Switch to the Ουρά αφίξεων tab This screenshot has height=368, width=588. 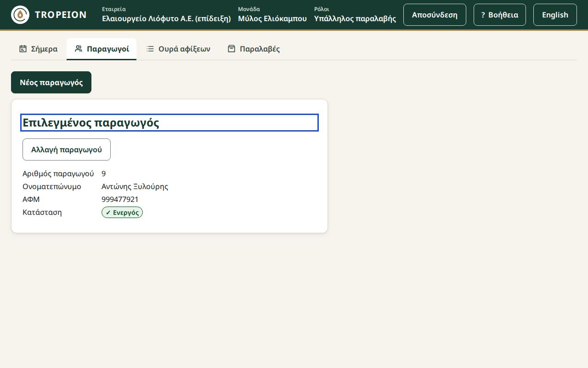[x=179, y=49]
